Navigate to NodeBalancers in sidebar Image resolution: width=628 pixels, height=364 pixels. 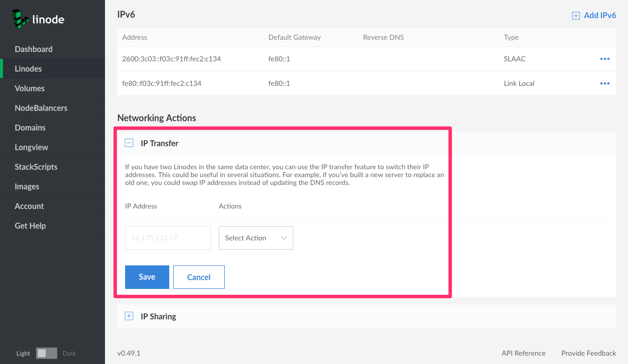tap(41, 108)
